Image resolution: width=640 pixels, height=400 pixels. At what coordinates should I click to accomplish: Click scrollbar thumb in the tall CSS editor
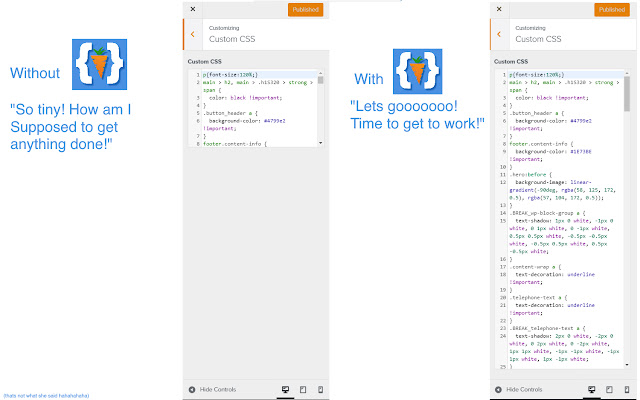(x=627, y=94)
